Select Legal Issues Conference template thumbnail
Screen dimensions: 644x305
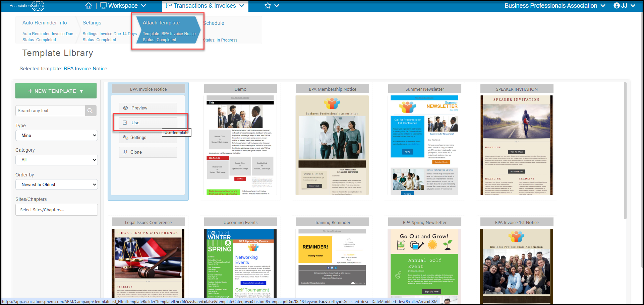pos(148,263)
